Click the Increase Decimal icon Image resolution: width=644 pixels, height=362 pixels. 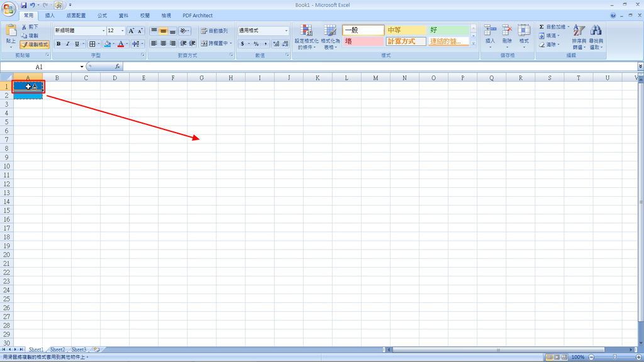click(x=276, y=44)
